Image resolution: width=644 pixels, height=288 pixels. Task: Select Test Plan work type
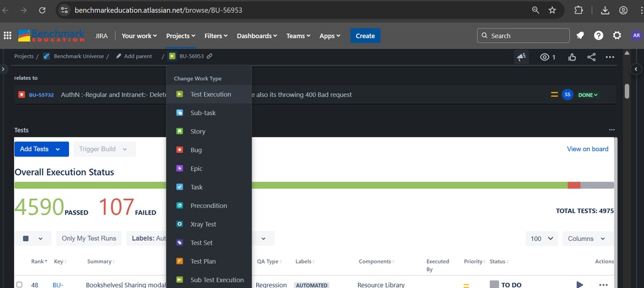pos(209,262)
